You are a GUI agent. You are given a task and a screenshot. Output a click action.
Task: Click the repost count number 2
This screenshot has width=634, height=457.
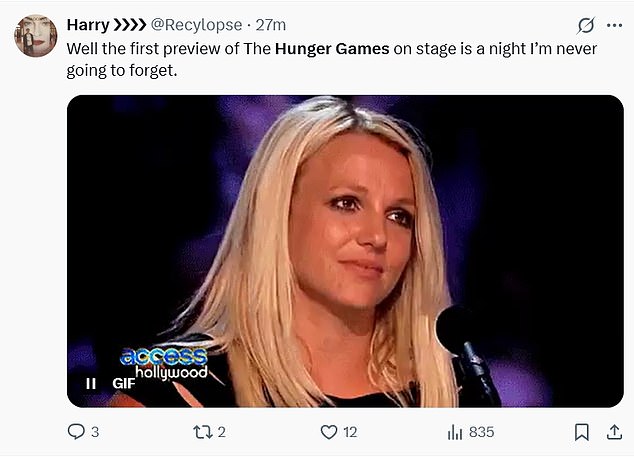point(221,432)
